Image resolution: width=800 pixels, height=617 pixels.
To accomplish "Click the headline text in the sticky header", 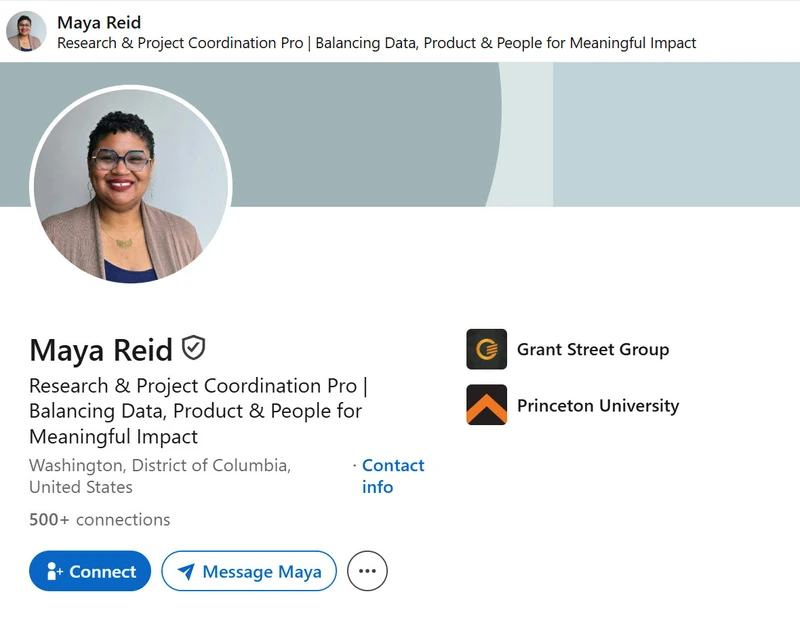I will (x=377, y=43).
